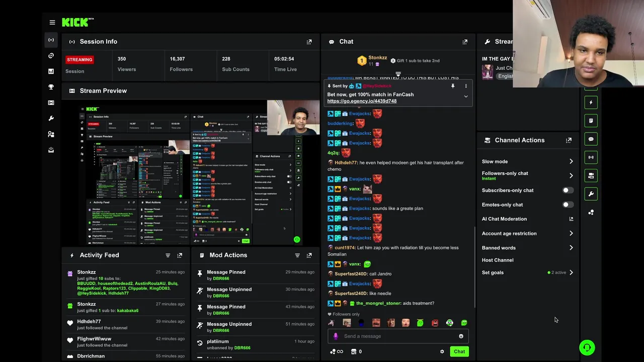Click kakabaka6 gifted sub recipient name

point(128,311)
